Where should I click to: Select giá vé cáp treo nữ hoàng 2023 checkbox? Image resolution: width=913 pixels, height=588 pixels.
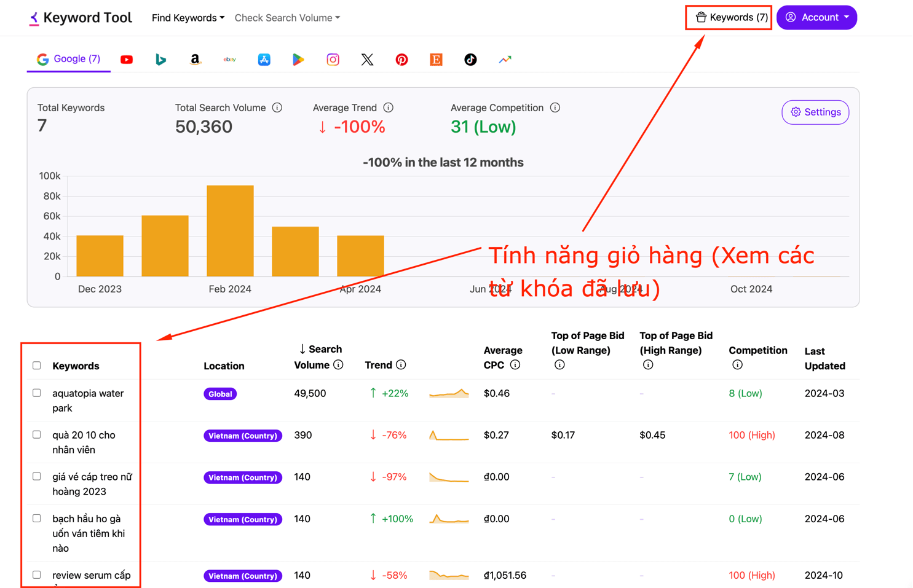point(37,476)
